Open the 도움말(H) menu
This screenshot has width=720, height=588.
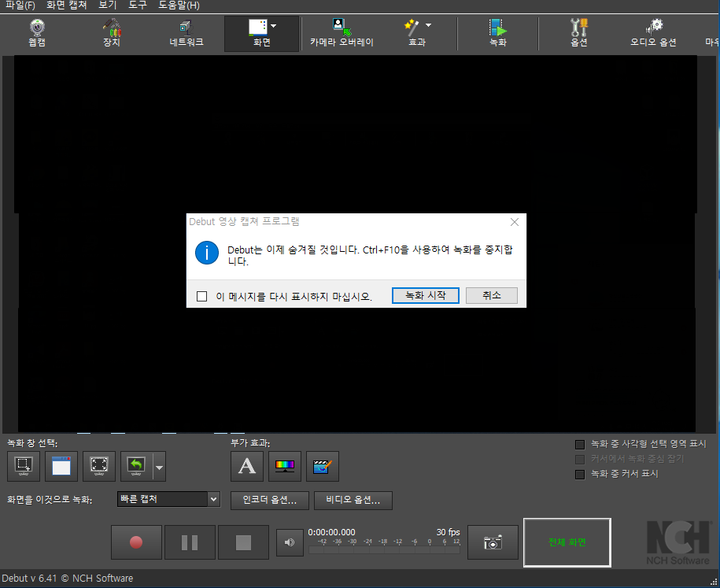click(x=179, y=6)
